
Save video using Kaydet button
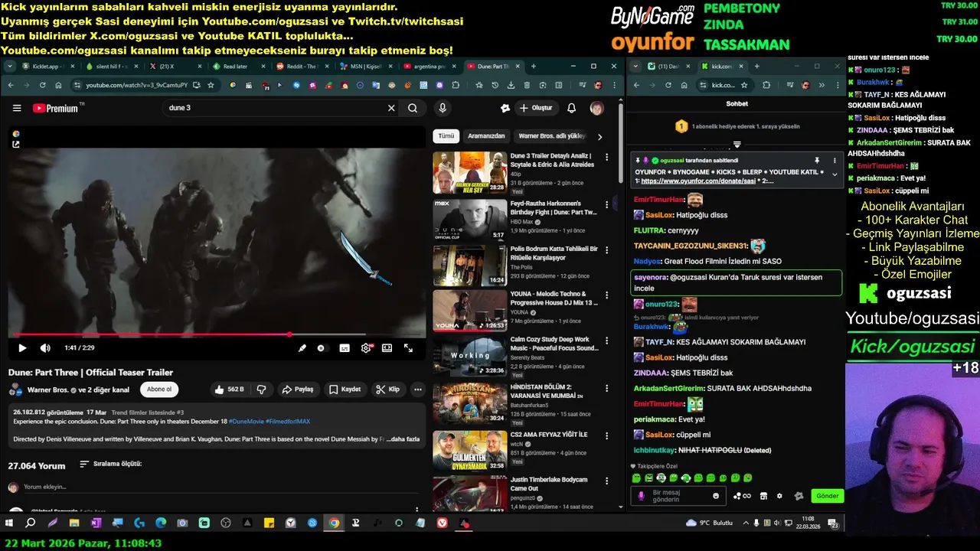(345, 390)
